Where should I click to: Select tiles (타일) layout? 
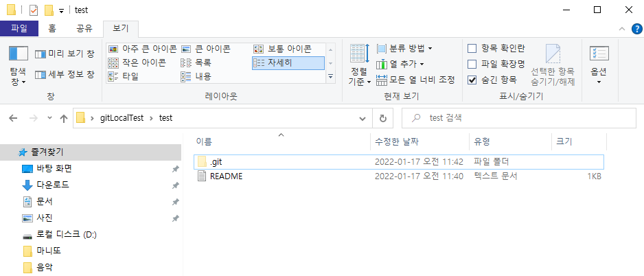click(123, 76)
